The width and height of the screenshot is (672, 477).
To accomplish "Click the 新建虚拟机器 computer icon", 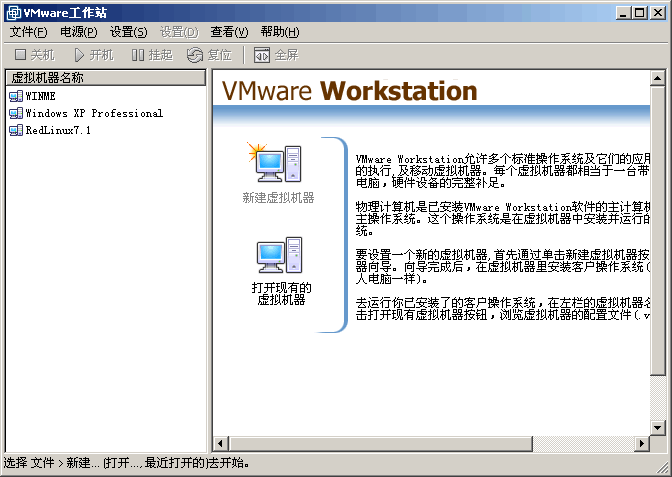I will (x=275, y=163).
